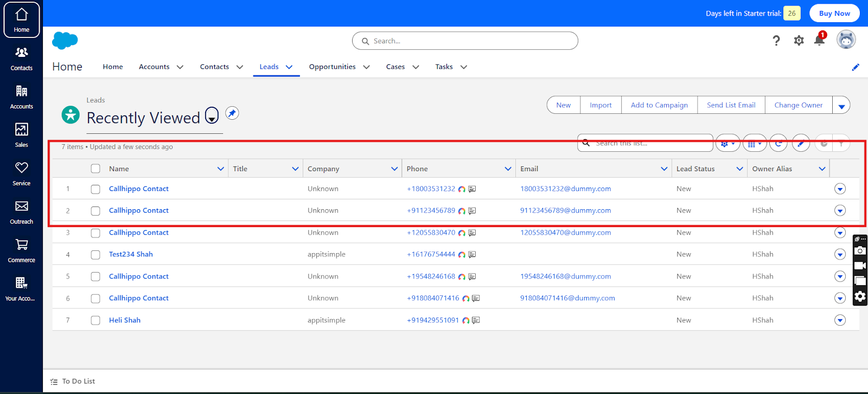This screenshot has width=868, height=394.
Task: Open the list view charts button
Action: click(x=824, y=144)
